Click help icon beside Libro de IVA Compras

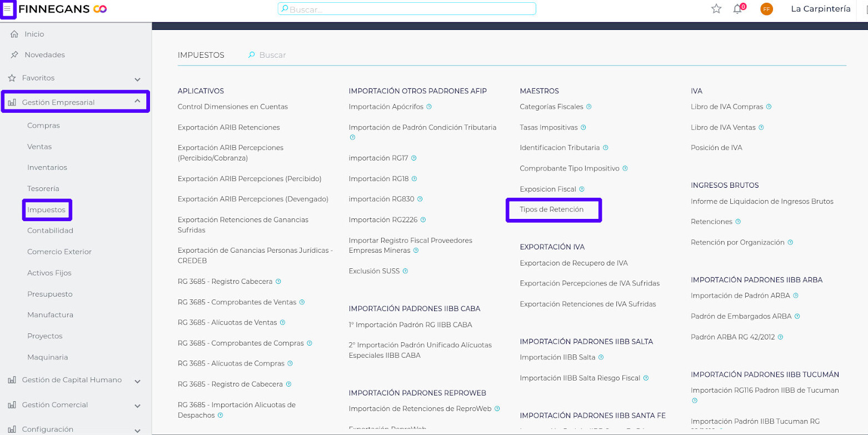pyautogui.click(x=769, y=107)
